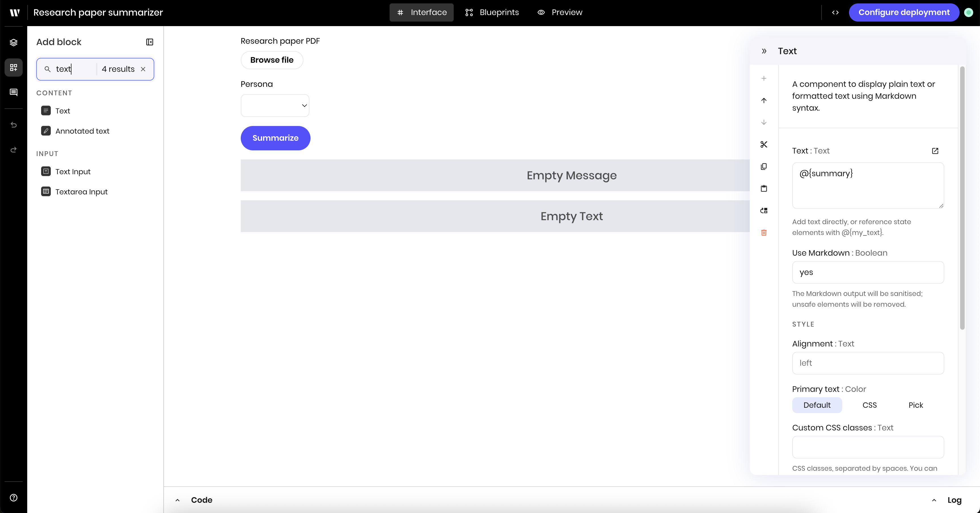Click the Use Markdown input field

(867, 272)
